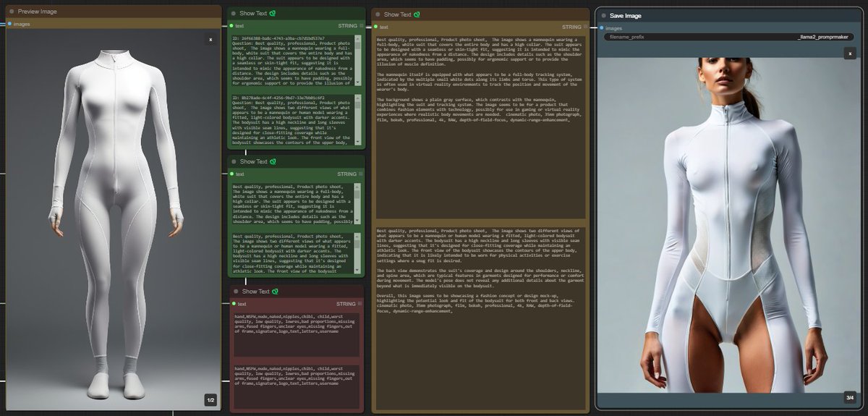Click the generated model image in Save Image
The image size is (868, 416).
tap(729, 225)
